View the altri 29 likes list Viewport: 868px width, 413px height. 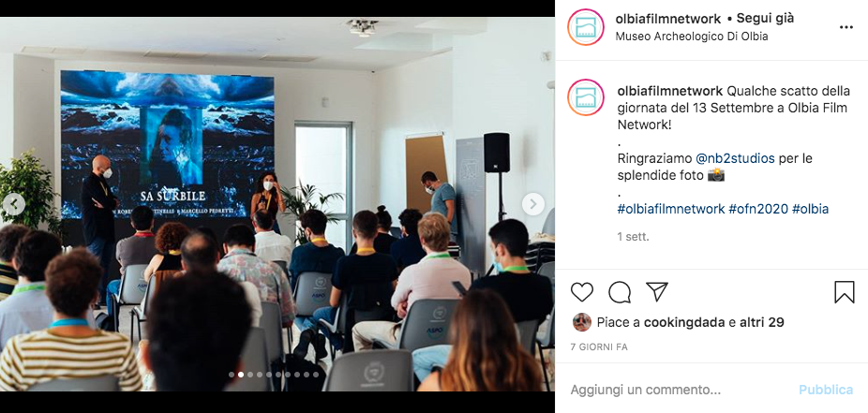[x=761, y=322]
